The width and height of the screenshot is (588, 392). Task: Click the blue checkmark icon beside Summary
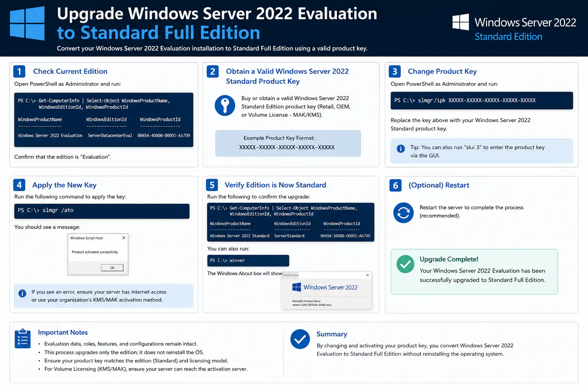(x=300, y=339)
